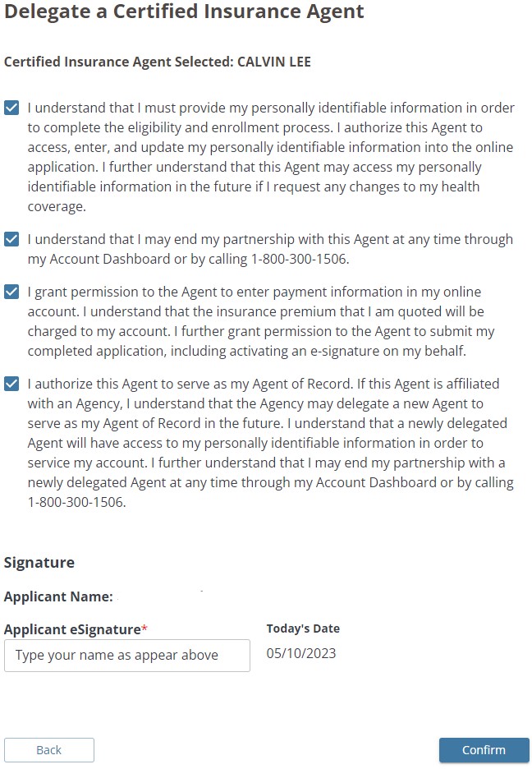Go back with the Back button
This screenshot has width=532, height=769.
click(x=49, y=750)
